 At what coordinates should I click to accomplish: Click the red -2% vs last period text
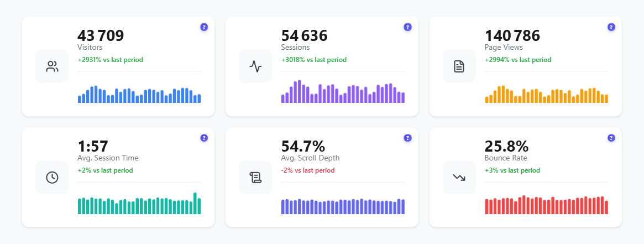click(308, 170)
